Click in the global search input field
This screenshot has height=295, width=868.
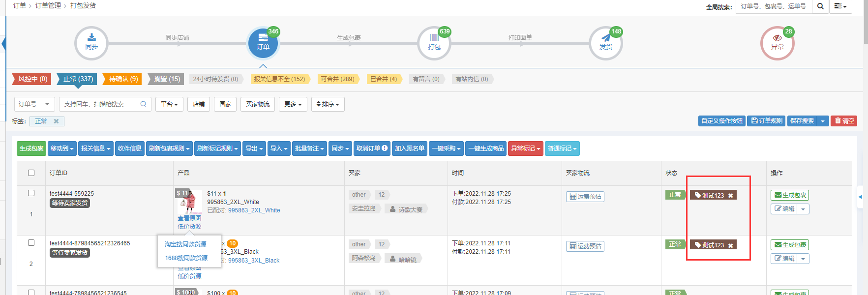(x=773, y=6)
